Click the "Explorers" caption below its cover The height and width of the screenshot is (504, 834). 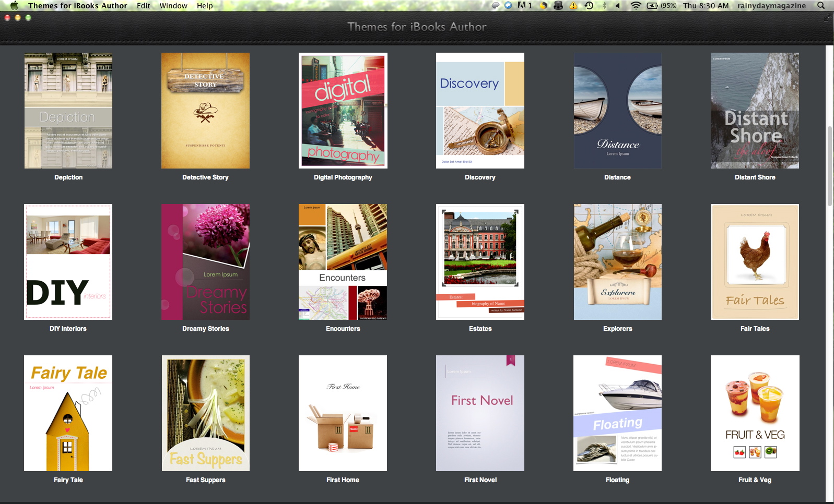coord(618,329)
